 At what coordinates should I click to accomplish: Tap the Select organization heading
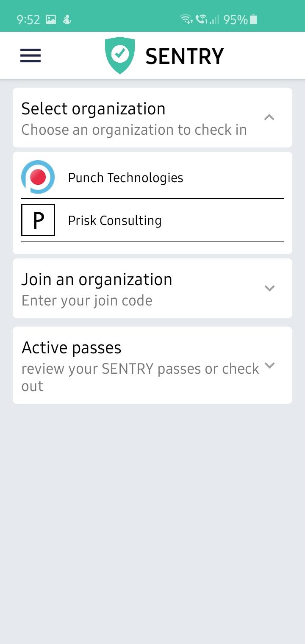click(x=93, y=109)
